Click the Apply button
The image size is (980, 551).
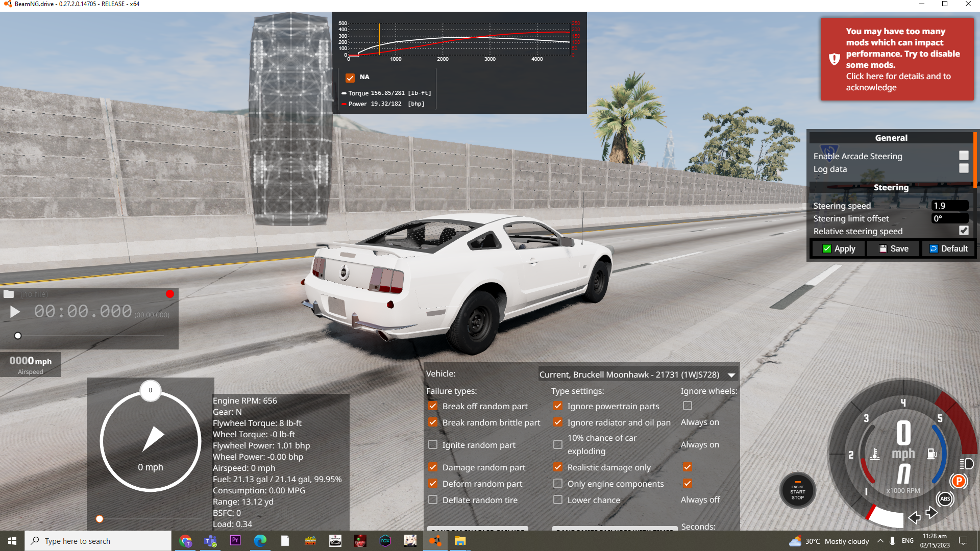838,248
